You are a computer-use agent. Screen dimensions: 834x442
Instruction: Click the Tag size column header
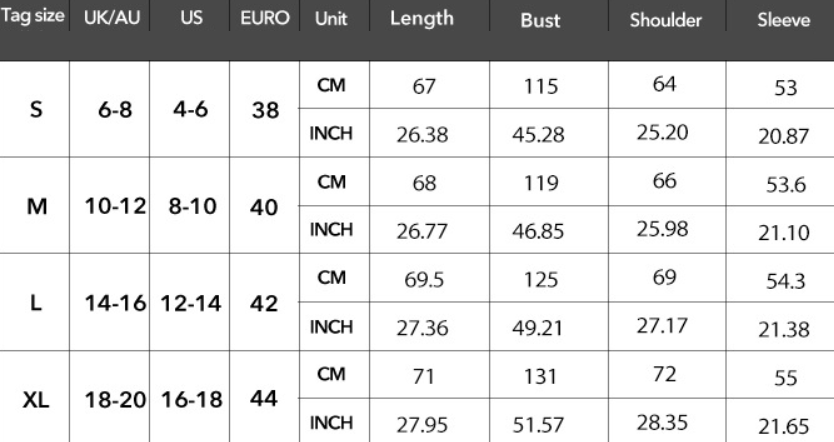[x=34, y=19]
